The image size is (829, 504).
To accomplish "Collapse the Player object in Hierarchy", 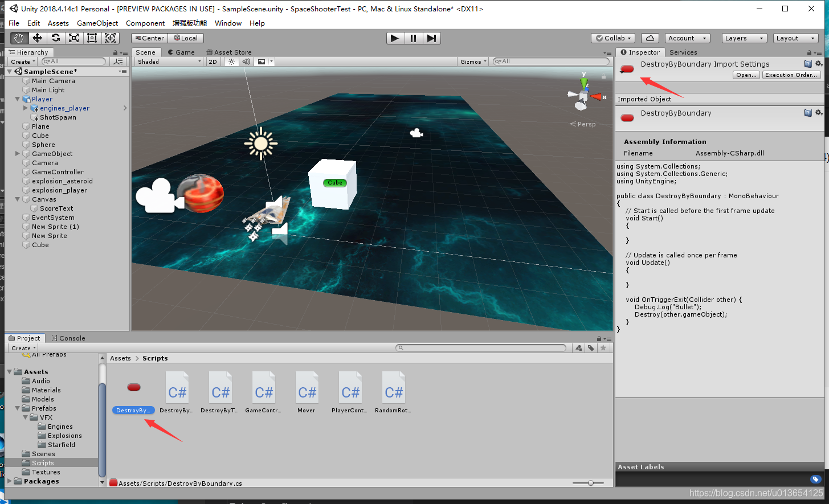I will [18, 99].
